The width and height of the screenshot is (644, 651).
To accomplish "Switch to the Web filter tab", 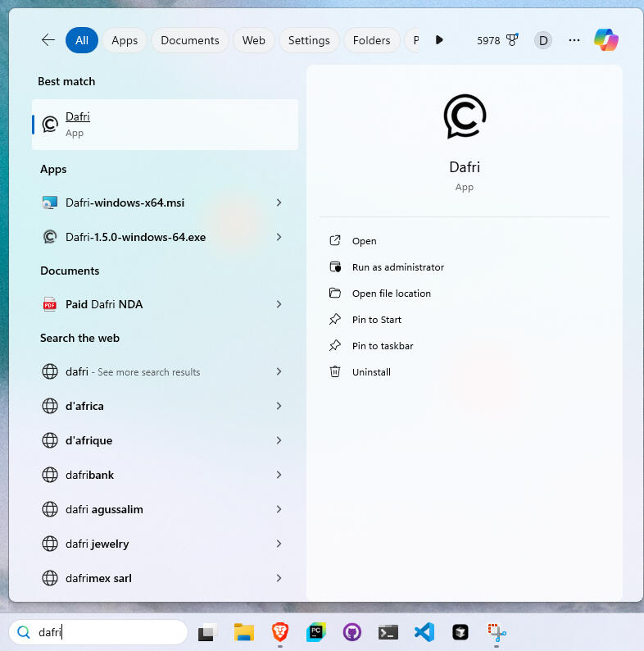I will click(253, 40).
